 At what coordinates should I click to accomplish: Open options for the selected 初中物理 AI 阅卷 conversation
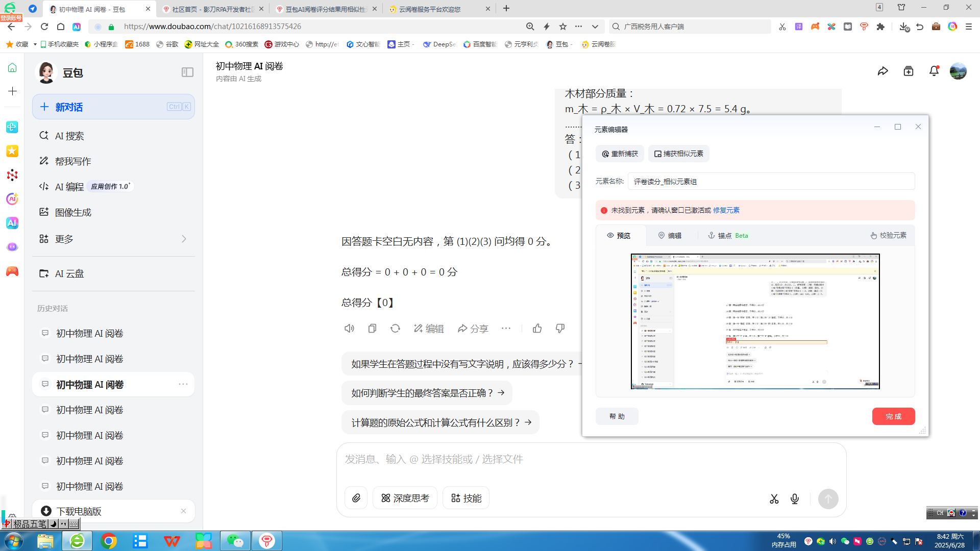pos(183,384)
